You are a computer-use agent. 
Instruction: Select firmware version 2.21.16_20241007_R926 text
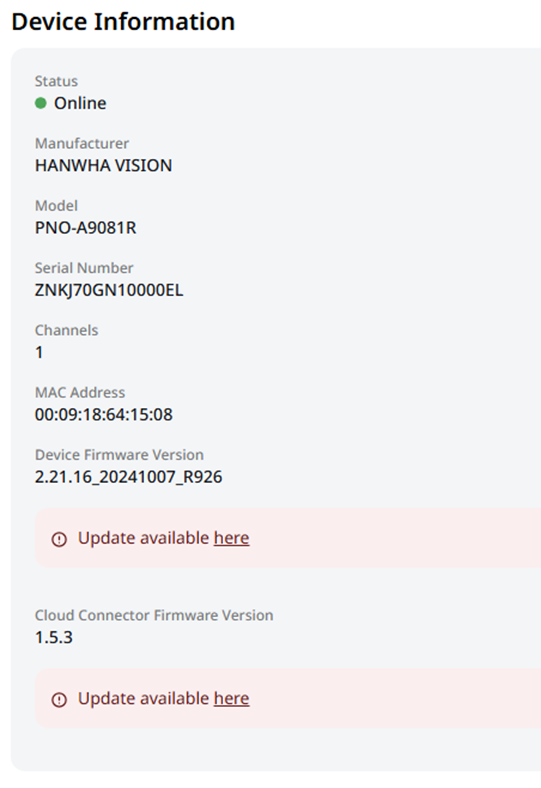point(129,477)
